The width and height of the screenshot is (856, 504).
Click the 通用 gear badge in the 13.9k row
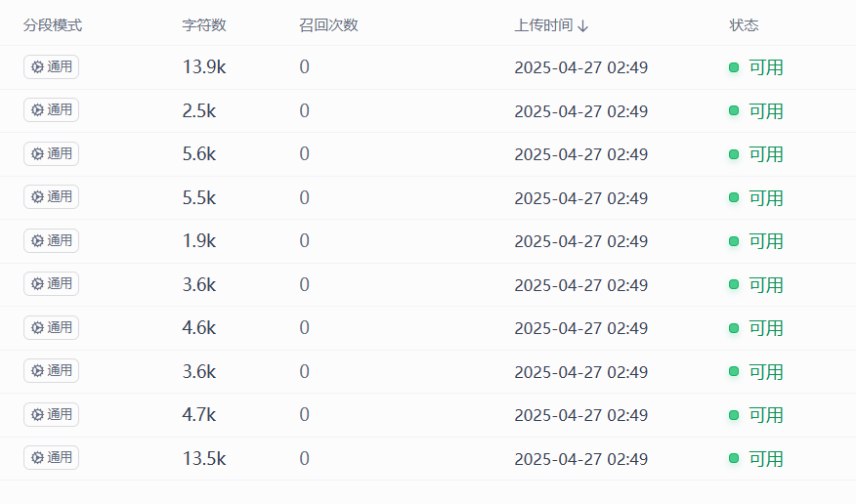click(x=52, y=66)
